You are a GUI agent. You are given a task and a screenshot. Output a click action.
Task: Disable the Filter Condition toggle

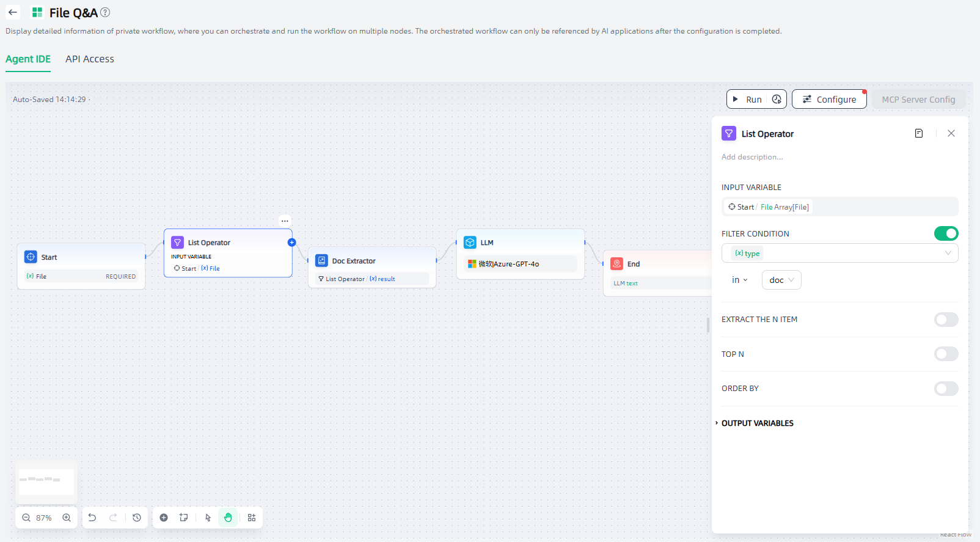point(946,233)
